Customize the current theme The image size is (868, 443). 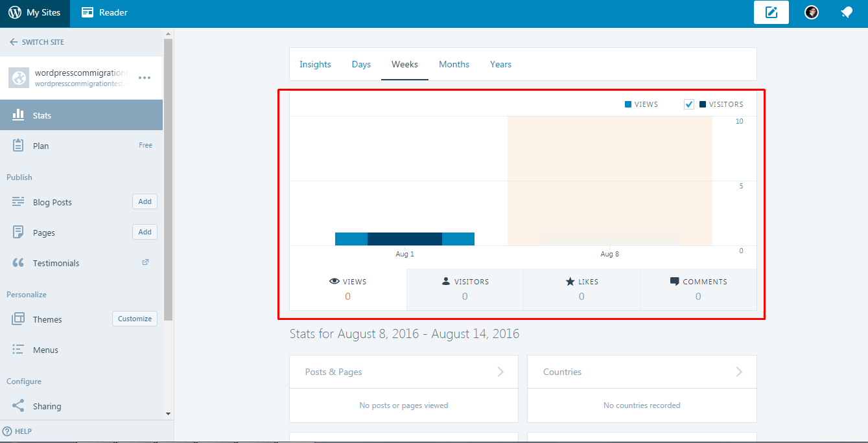click(134, 319)
